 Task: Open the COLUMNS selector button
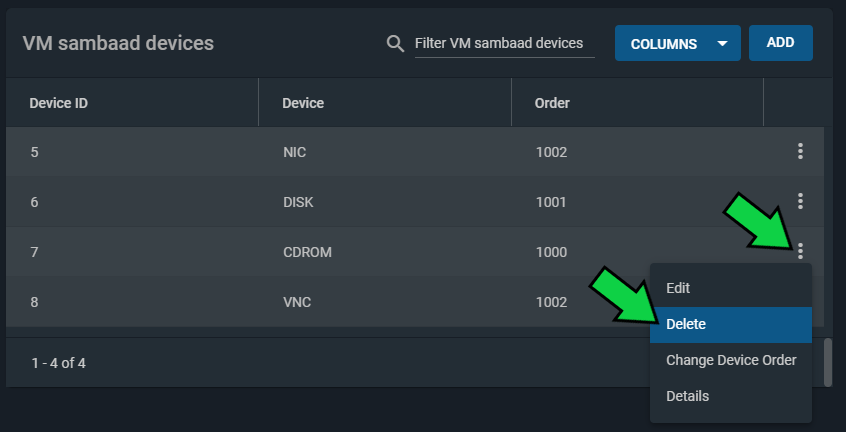click(x=678, y=43)
